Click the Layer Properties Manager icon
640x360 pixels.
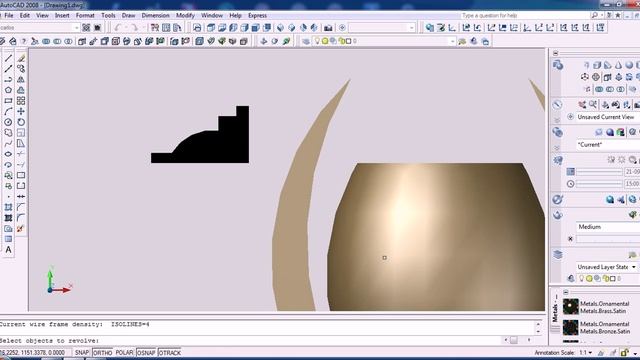[x=306, y=41]
